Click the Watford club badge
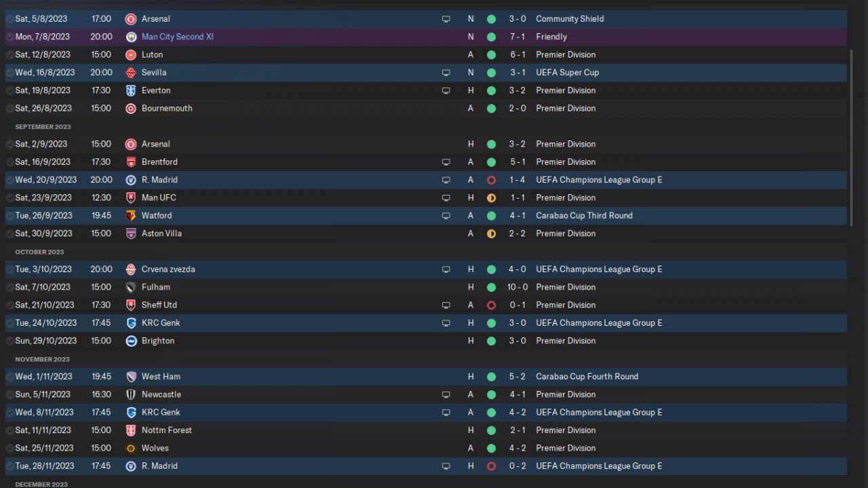868x488 pixels. (x=131, y=216)
